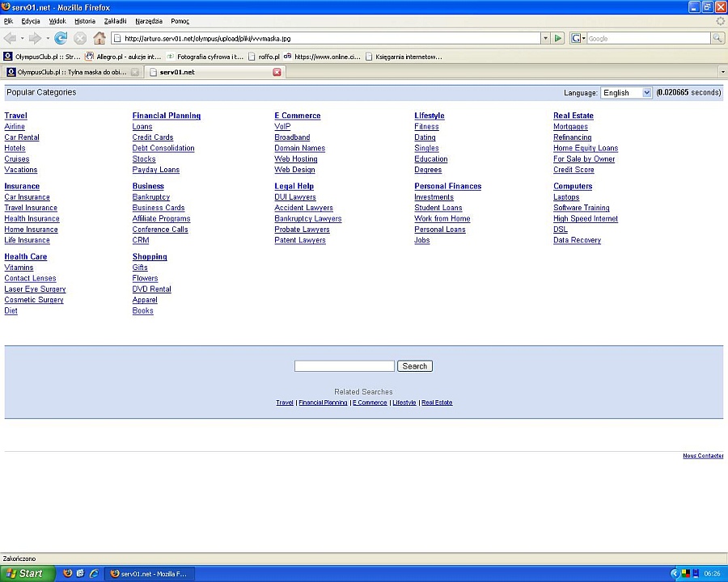Click the Forward navigation arrow

click(35, 38)
